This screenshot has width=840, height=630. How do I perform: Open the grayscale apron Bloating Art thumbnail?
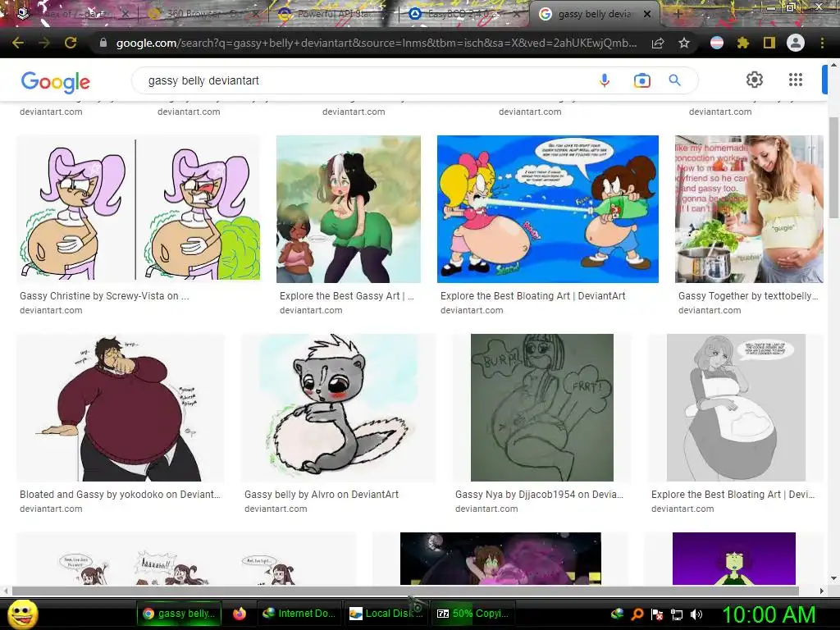tap(736, 408)
